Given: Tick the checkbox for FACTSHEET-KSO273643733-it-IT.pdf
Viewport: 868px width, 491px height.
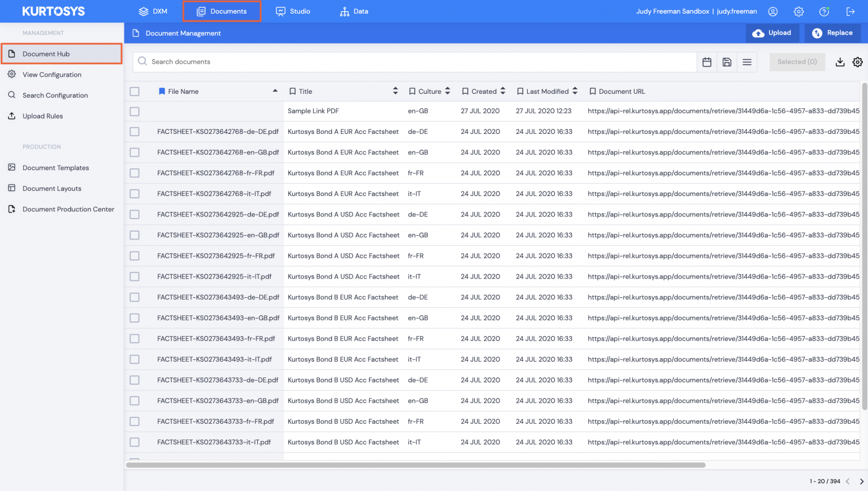Looking at the screenshot, I should (134, 442).
